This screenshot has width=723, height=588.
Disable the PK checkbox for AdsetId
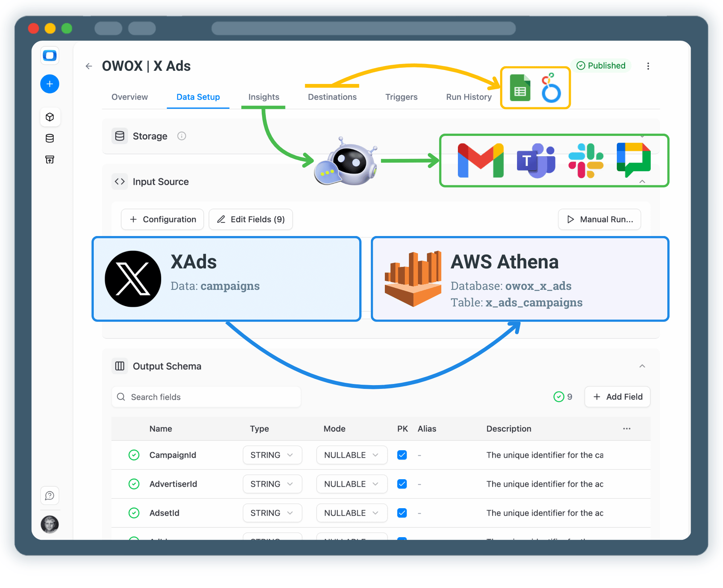coord(402,513)
